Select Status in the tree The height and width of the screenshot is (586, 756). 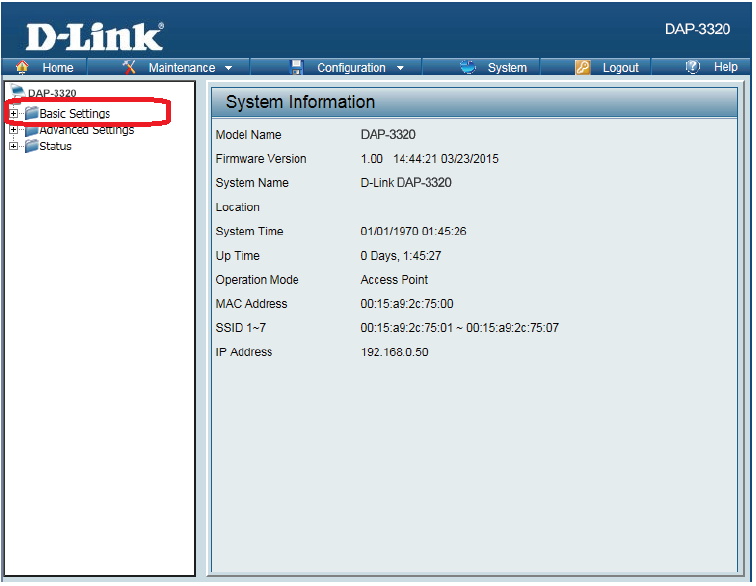click(55, 146)
